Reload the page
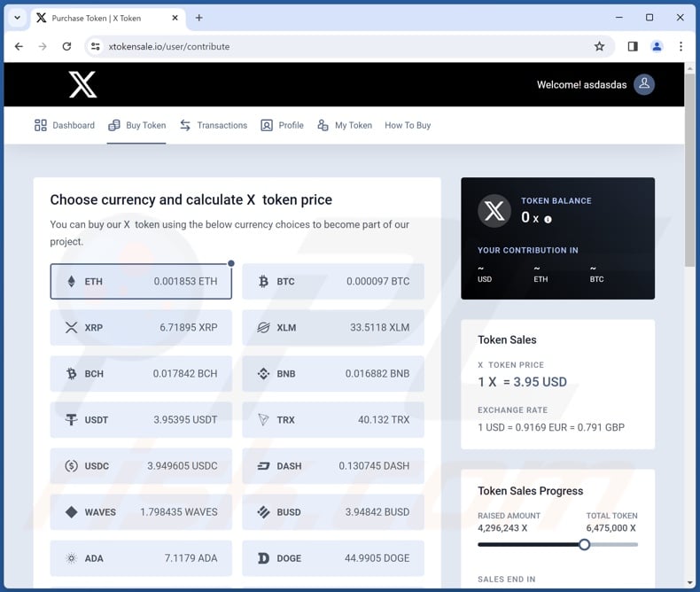700x592 pixels. tap(66, 46)
